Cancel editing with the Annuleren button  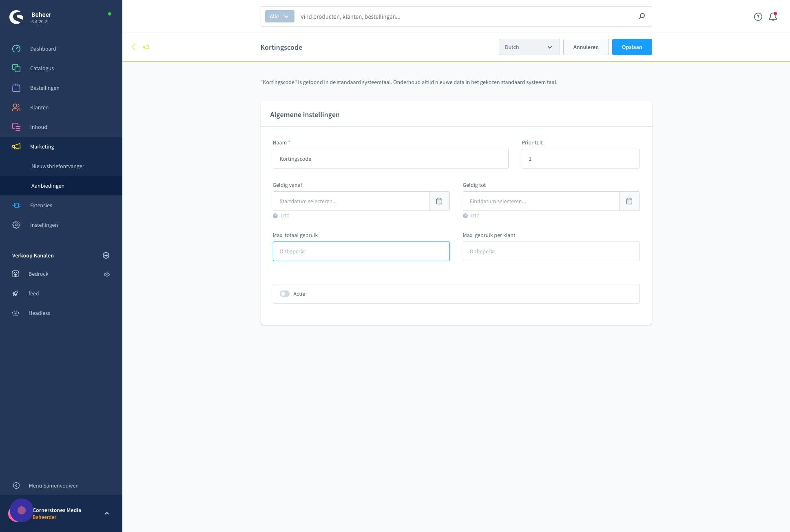click(x=586, y=47)
